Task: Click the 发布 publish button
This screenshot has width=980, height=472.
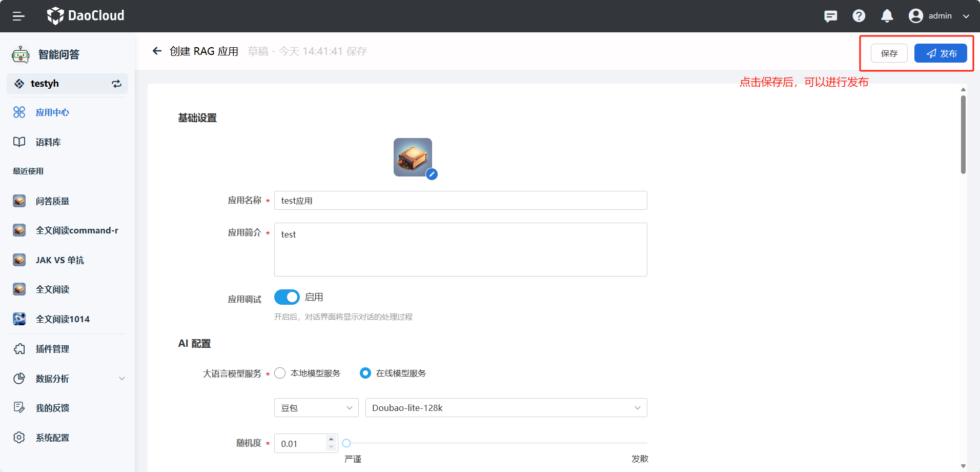Action: (941, 53)
